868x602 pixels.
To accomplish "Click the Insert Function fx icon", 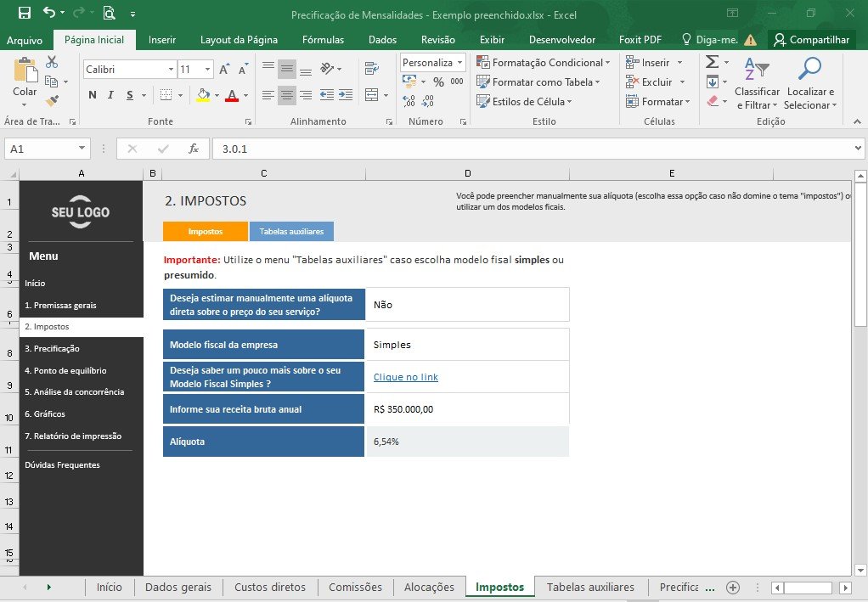I will pyautogui.click(x=193, y=149).
